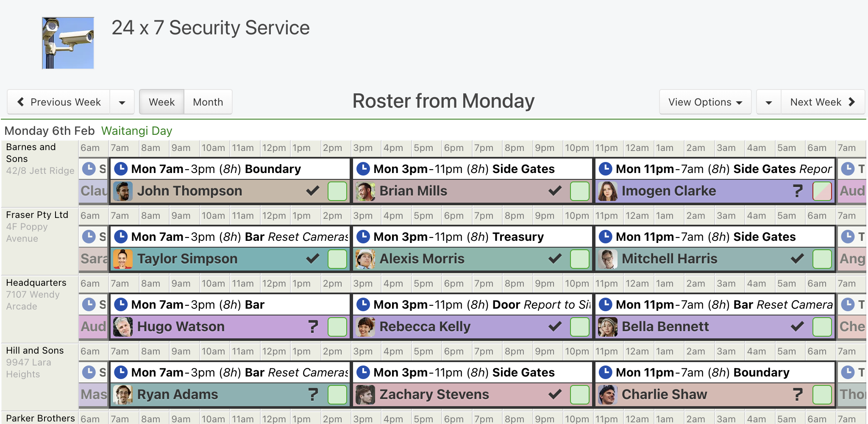The image size is (868, 424).
Task: Switch to the Month view tab
Action: 208,102
